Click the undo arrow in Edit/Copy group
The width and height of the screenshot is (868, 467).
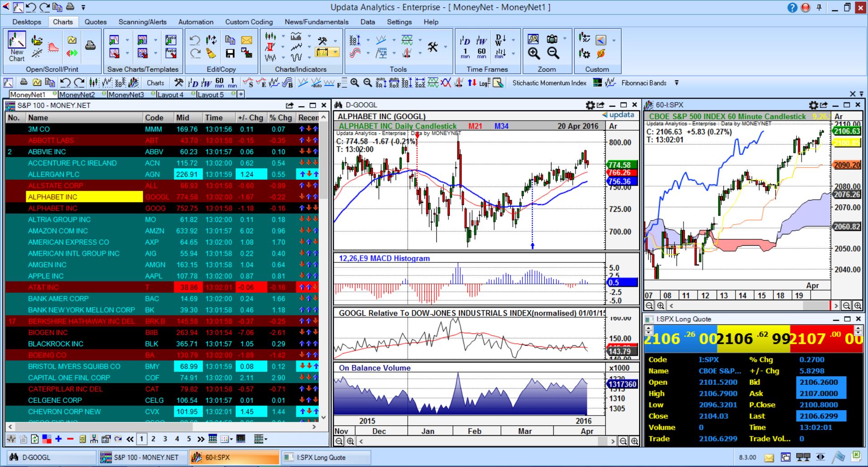pos(195,40)
